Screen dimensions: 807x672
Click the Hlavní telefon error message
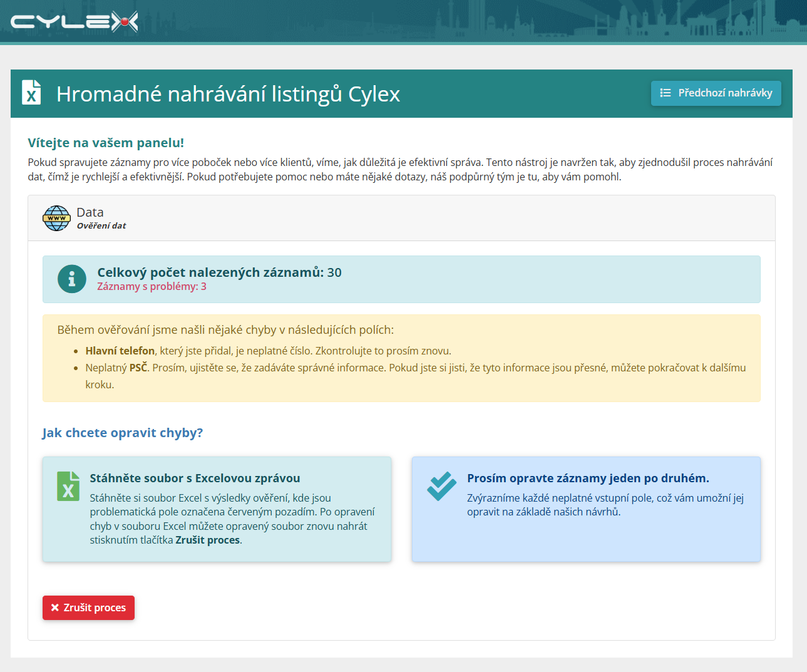pos(269,351)
